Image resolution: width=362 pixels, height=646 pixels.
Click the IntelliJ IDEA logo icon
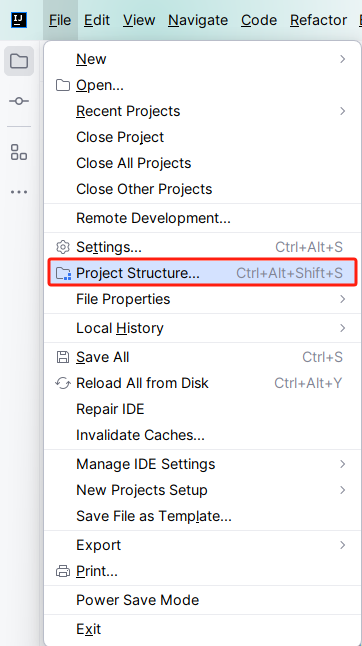click(19, 20)
